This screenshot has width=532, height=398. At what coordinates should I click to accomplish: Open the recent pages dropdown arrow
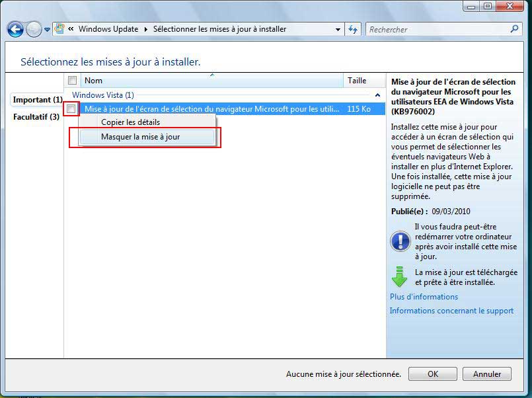pyautogui.click(x=47, y=30)
